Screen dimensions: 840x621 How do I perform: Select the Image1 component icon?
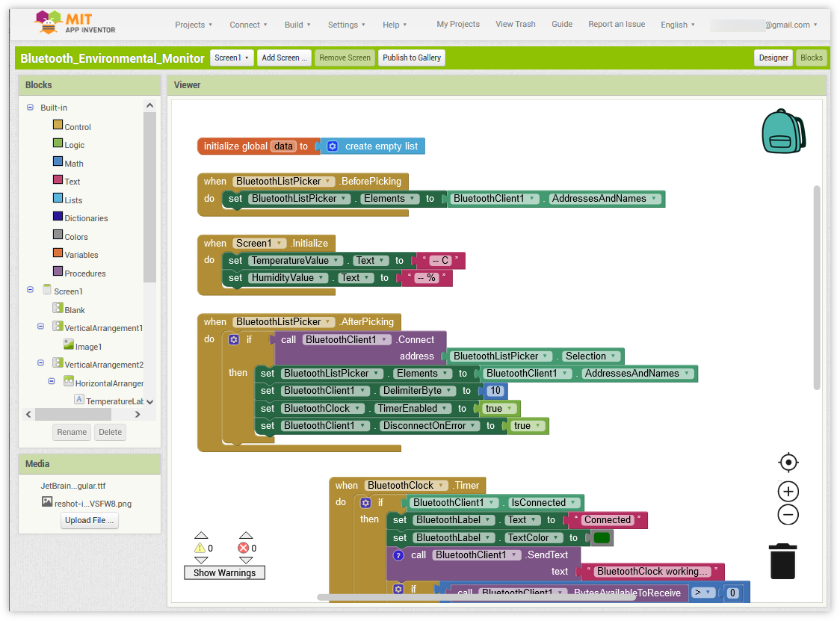pyautogui.click(x=69, y=345)
